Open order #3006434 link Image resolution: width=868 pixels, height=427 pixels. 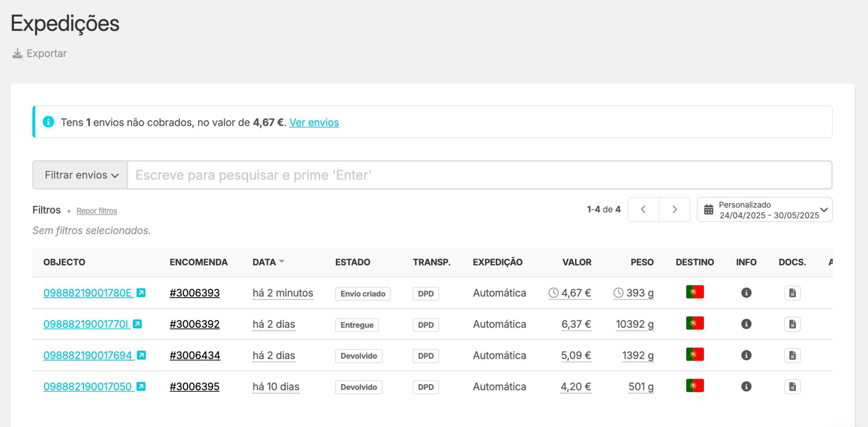tap(194, 356)
